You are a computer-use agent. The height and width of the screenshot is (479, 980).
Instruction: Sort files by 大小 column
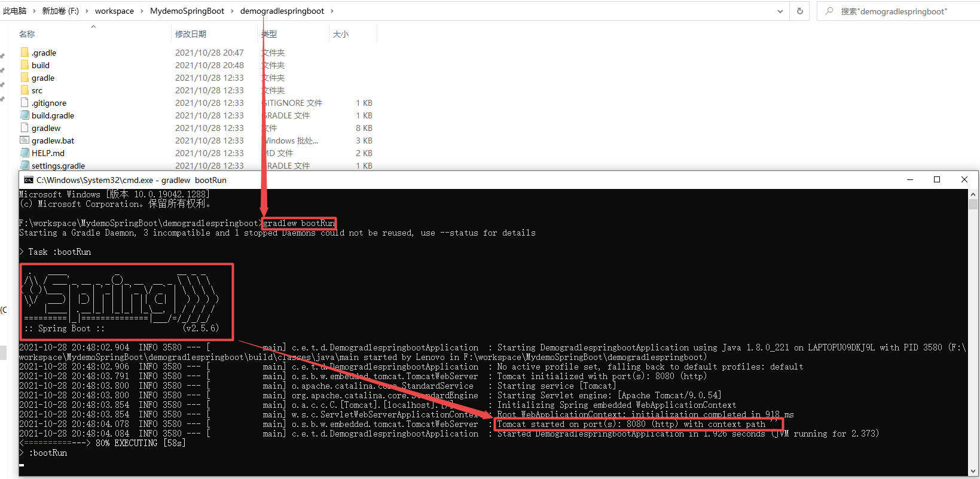click(x=341, y=34)
